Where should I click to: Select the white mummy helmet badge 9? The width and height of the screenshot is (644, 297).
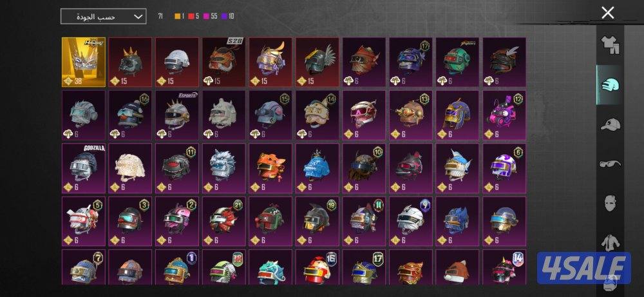click(x=411, y=221)
